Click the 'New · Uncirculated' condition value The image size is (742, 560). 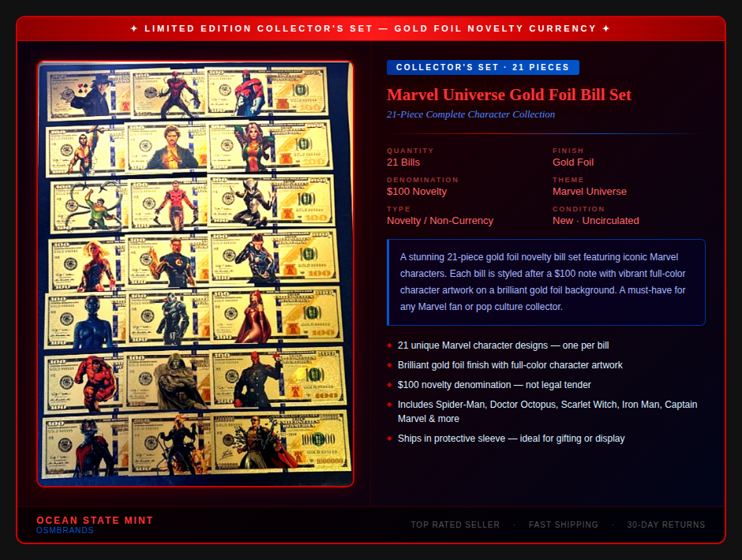595,221
